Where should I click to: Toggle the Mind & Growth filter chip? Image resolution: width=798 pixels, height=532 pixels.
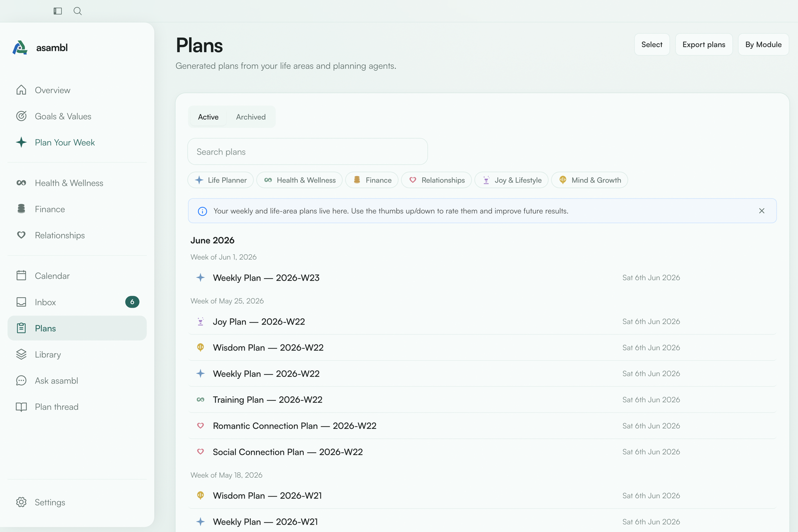pos(590,180)
